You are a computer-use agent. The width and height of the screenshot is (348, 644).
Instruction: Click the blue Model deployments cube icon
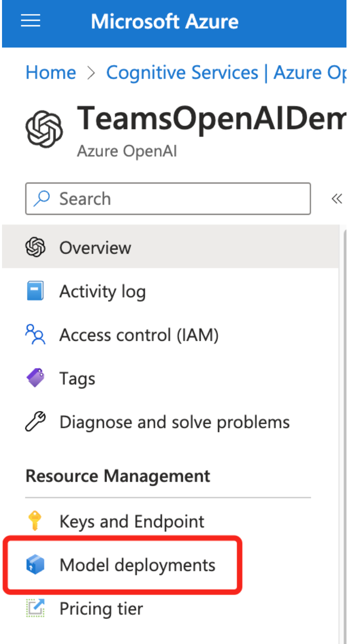[x=35, y=565]
